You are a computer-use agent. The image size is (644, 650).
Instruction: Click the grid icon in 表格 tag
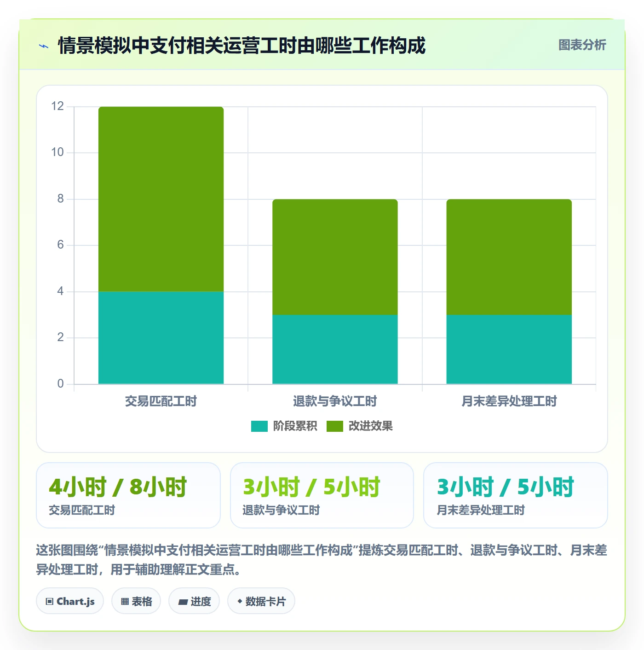(x=125, y=602)
